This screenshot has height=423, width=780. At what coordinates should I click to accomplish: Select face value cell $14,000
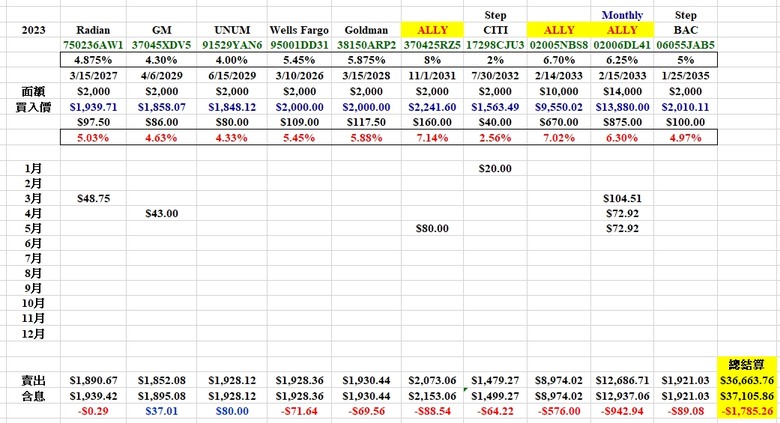point(622,92)
